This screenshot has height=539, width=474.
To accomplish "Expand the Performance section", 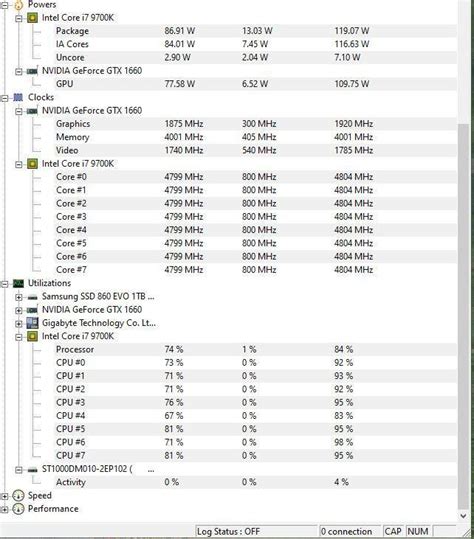I will (4, 509).
